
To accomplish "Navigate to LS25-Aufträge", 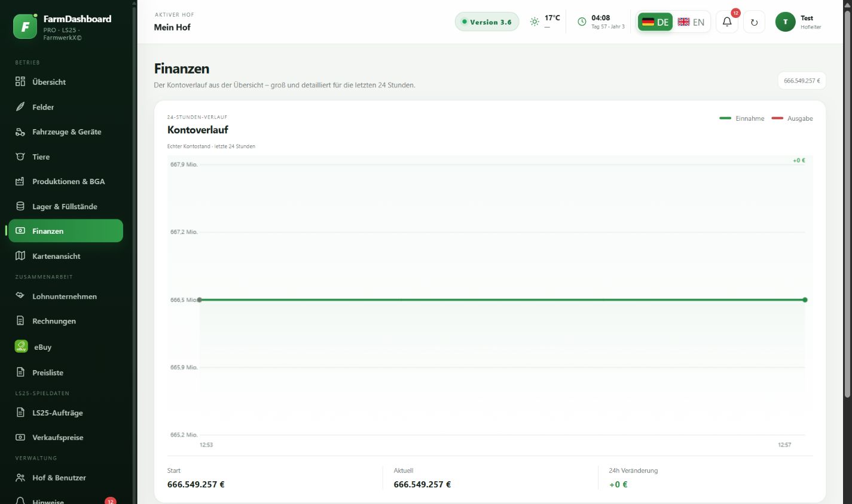I will click(66, 413).
